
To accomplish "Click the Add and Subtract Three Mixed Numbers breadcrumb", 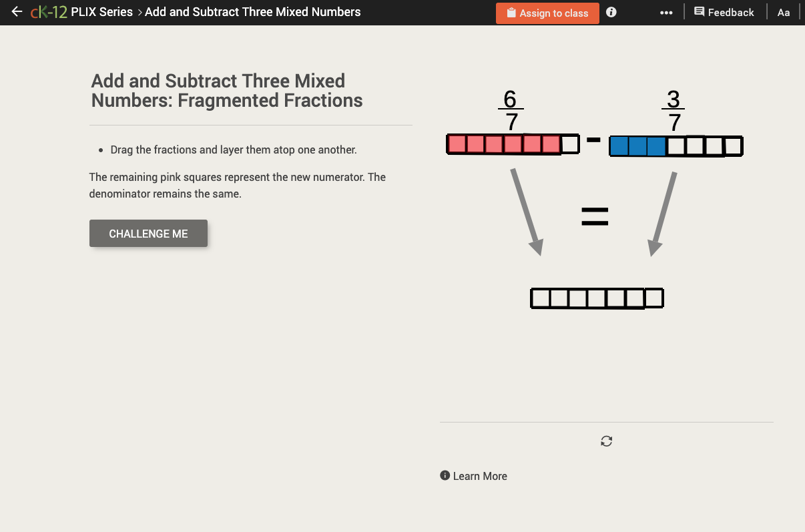I will 253,11.
